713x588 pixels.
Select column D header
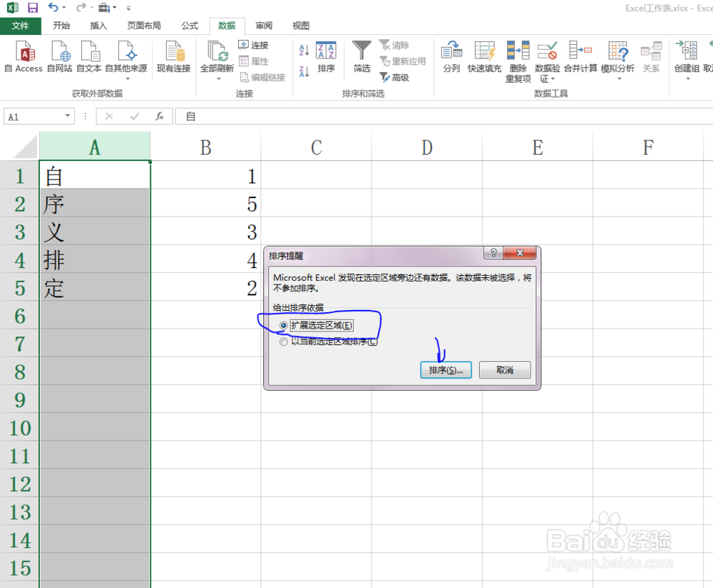pos(427,147)
